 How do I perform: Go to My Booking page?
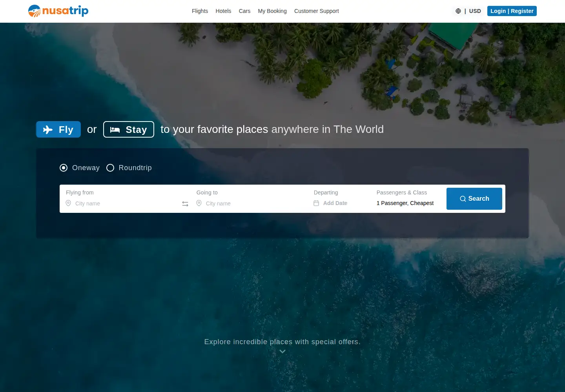coord(272,11)
